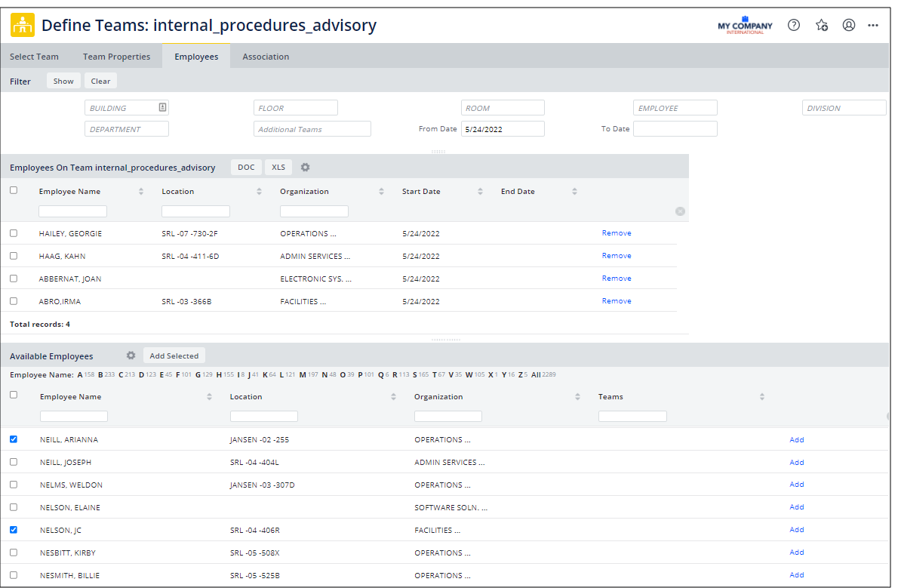
Task: Click the gear icon beside XLS button
Action: (x=306, y=168)
